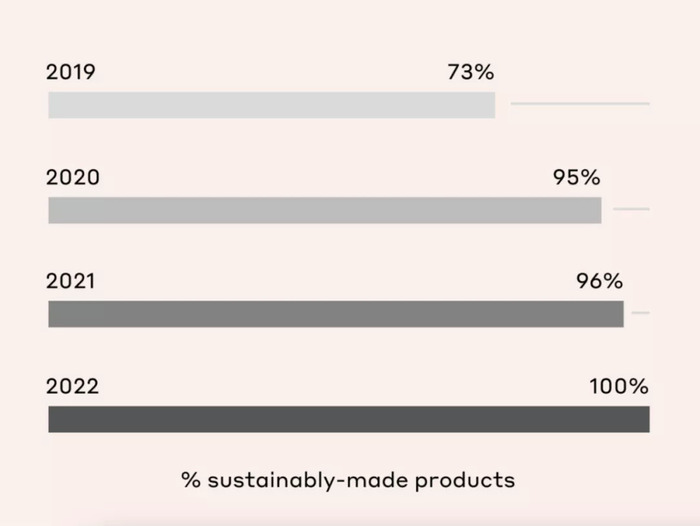
Task: Click the percent symbol starting the caption
Action: click(191, 480)
